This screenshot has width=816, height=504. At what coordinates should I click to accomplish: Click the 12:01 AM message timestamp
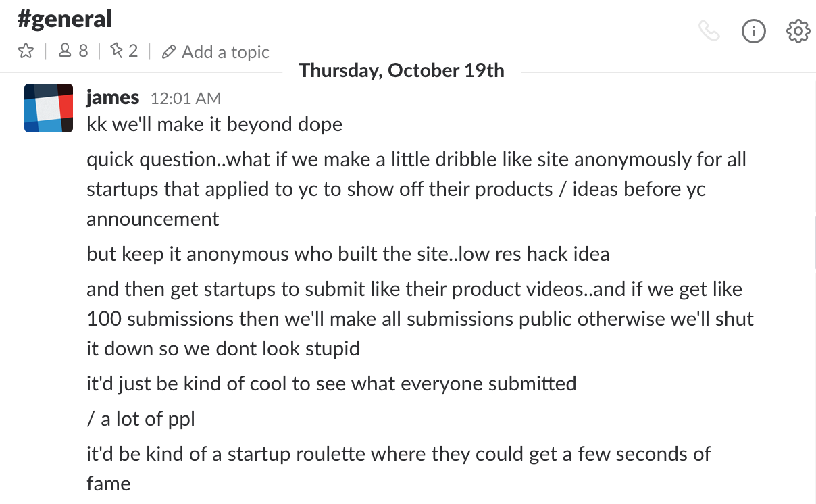[x=185, y=99]
